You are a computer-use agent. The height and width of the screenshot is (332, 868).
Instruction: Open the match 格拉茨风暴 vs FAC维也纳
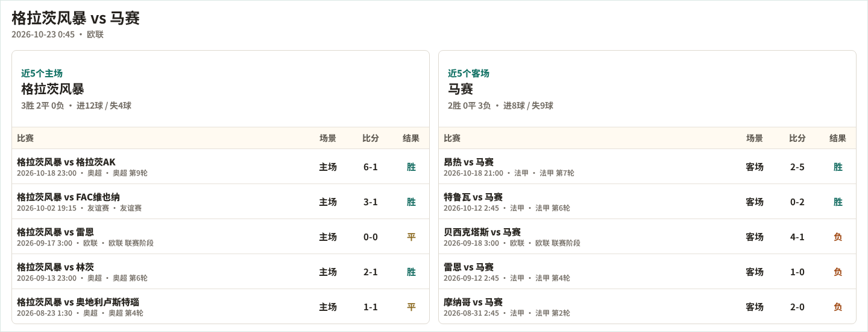click(x=68, y=197)
